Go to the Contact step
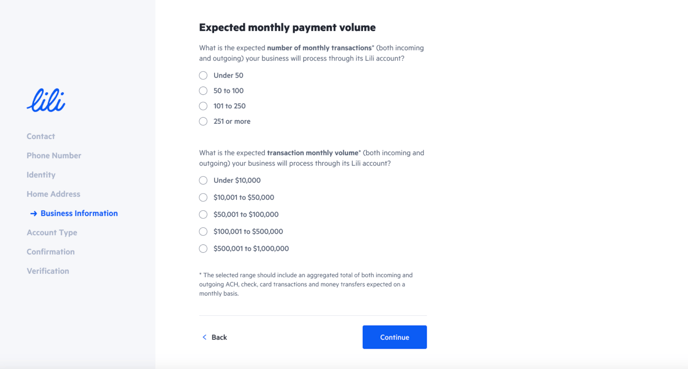 pos(41,136)
